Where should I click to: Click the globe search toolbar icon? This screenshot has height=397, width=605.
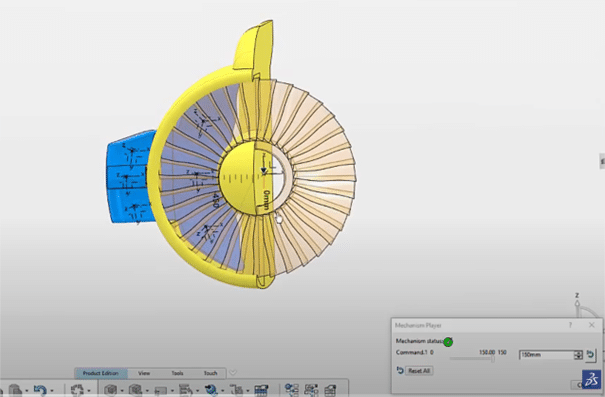[211, 390]
